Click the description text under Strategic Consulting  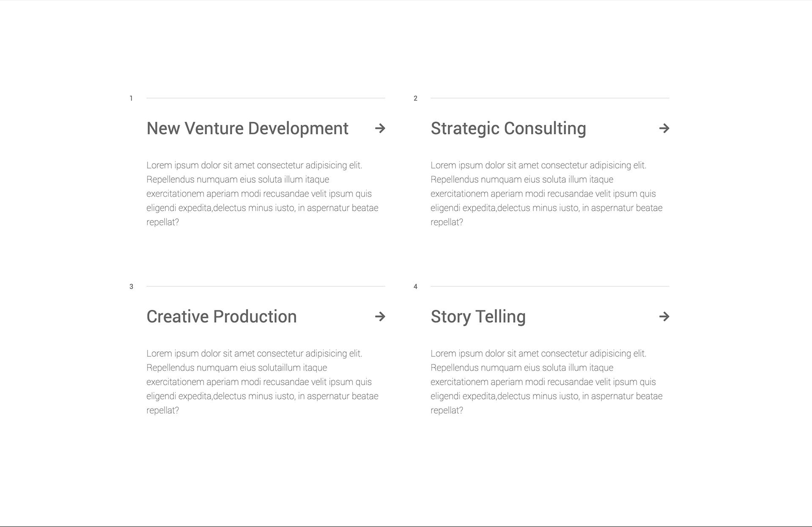547,193
